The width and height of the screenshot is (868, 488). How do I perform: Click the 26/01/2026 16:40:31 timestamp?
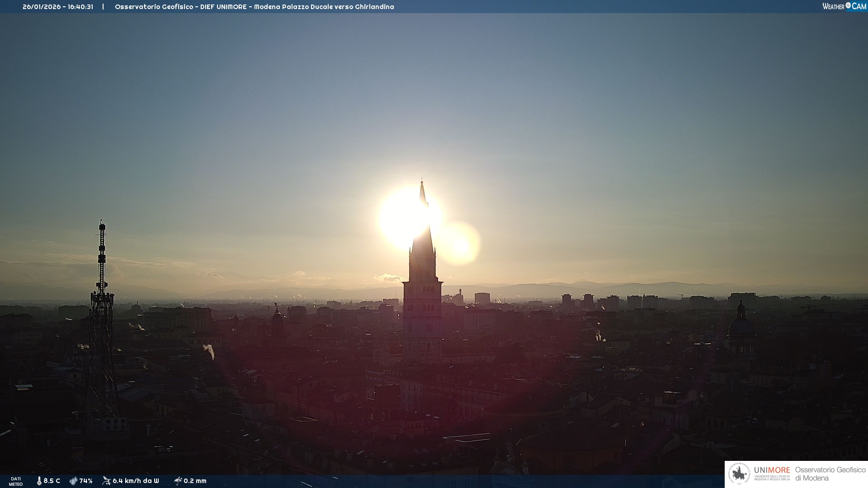coord(58,7)
